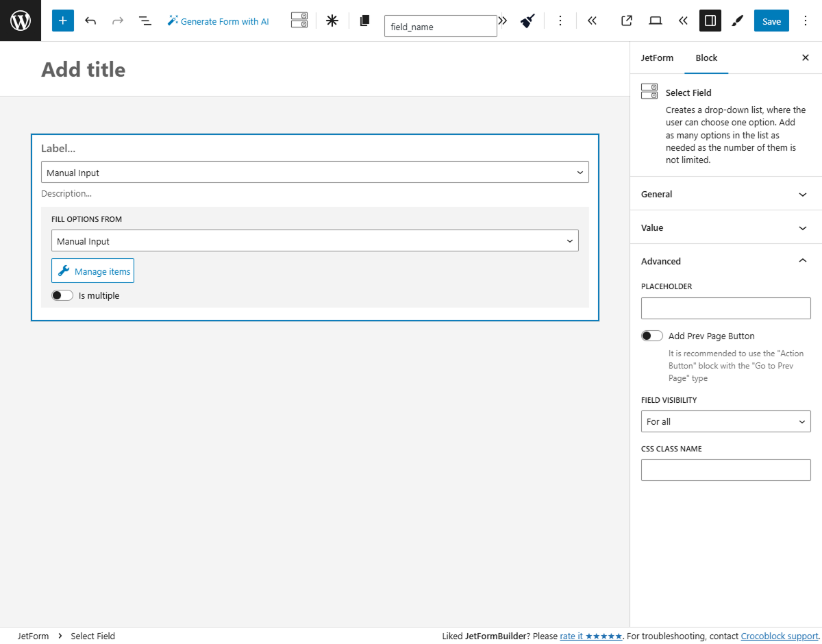Viewport: 822px width, 644px height.
Task: Open the preview in new tab icon
Action: [x=625, y=21]
